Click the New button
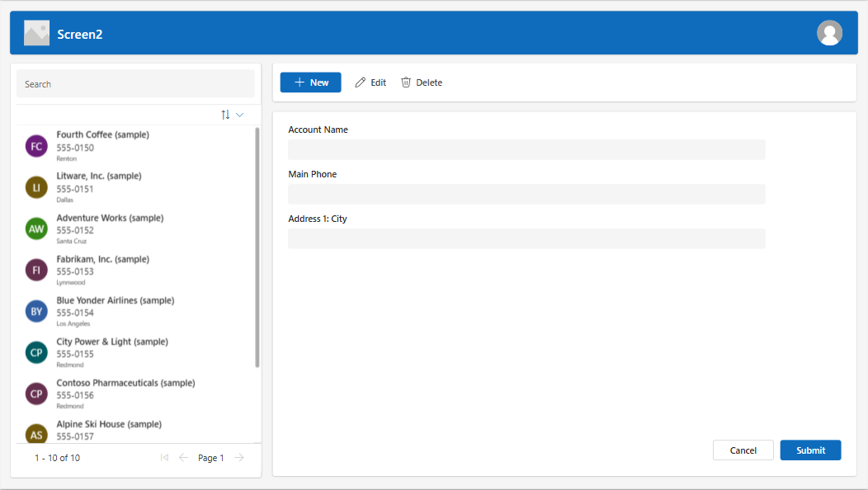868x490 pixels. tap(310, 82)
